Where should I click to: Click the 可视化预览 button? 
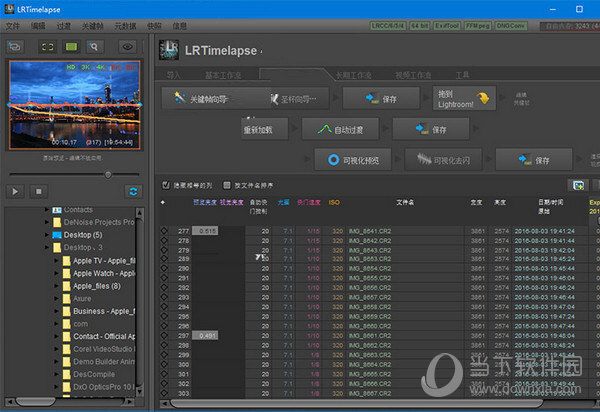pyautogui.click(x=353, y=160)
